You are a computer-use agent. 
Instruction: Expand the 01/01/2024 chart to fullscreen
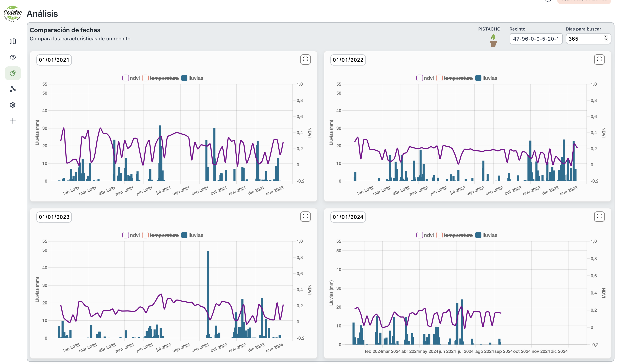(599, 216)
